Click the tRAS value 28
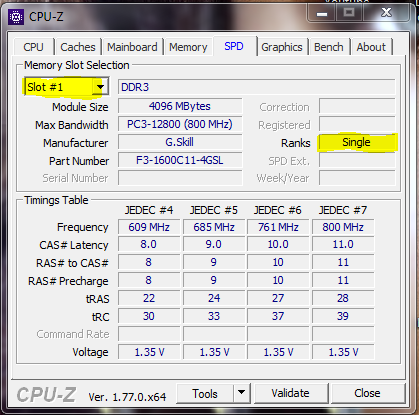Viewport: 419px width, 415px height. click(343, 298)
